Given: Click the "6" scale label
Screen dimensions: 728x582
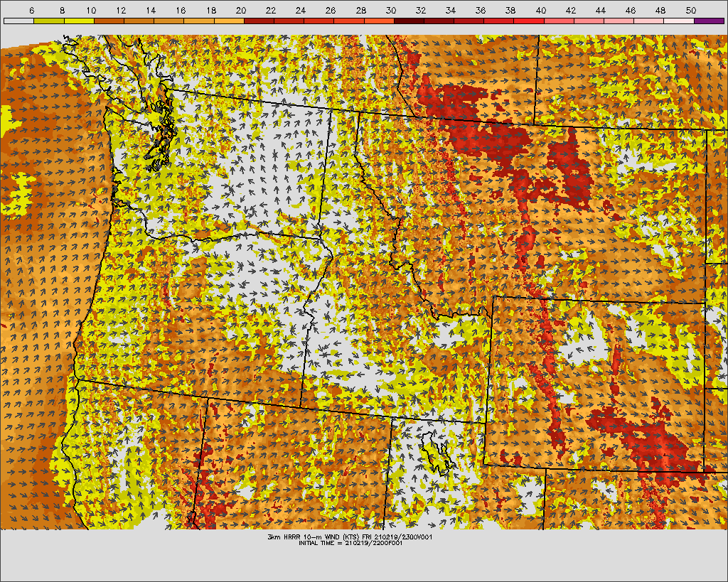Looking at the screenshot, I should point(31,10).
